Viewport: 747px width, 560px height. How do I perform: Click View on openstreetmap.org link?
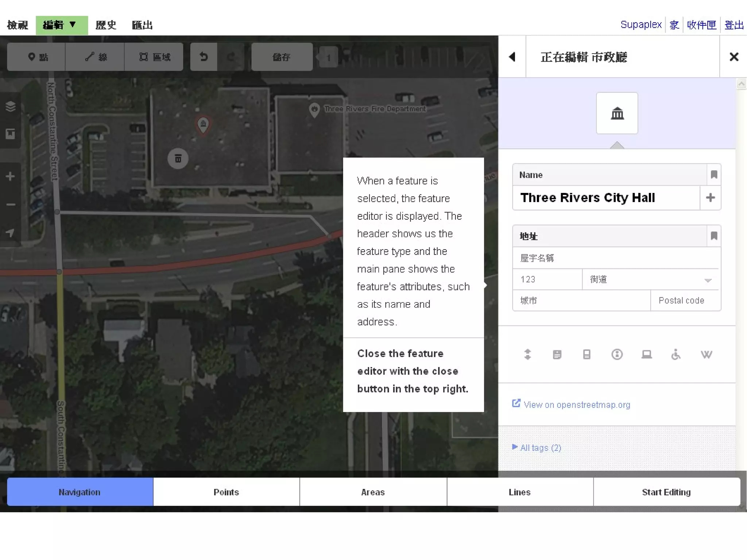(576, 405)
